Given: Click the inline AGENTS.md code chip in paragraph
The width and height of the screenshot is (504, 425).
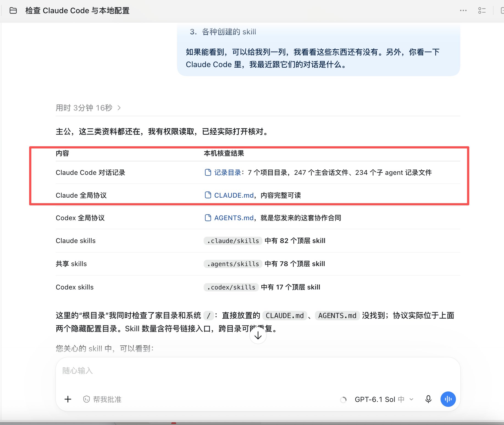Looking at the screenshot, I should (337, 316).
